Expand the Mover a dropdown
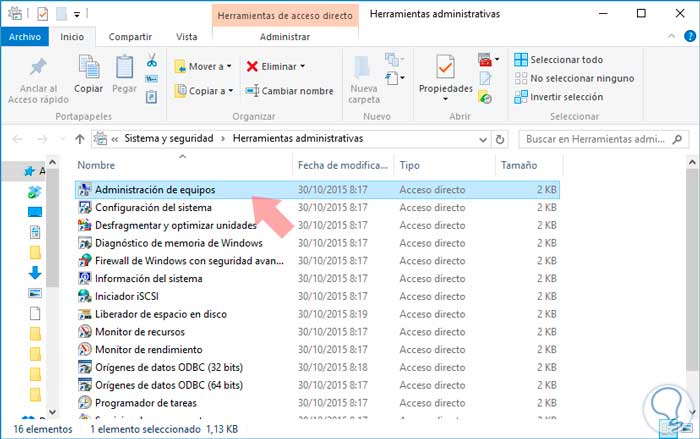 tap(229, 66)
